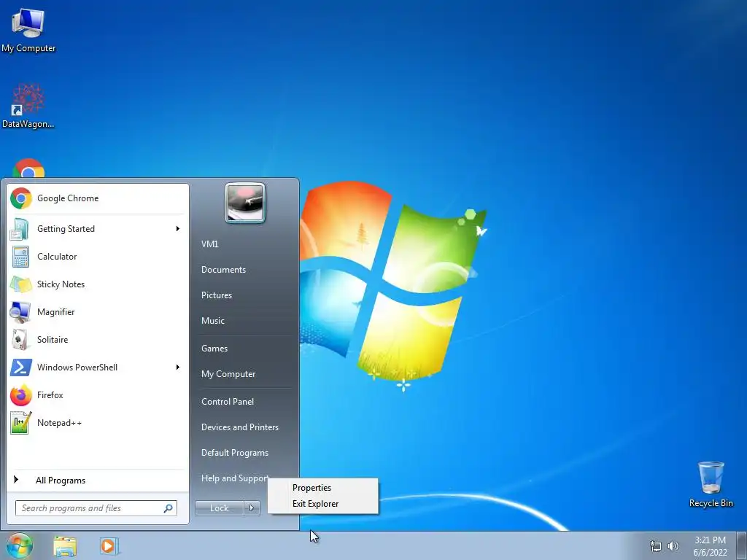
Task: Click the Search programs and files box
Action: (x=96, y=508)
